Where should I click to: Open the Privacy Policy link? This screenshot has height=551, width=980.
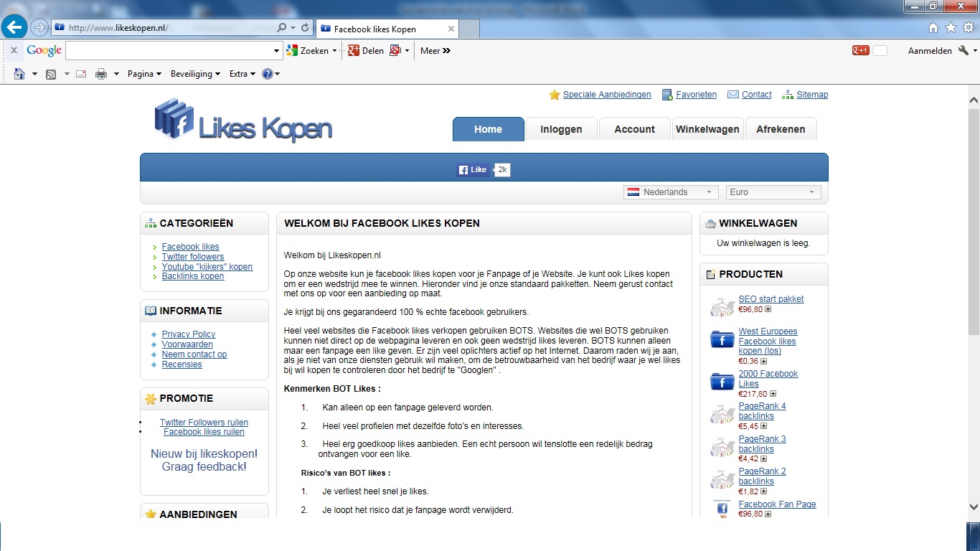(189, 334)
